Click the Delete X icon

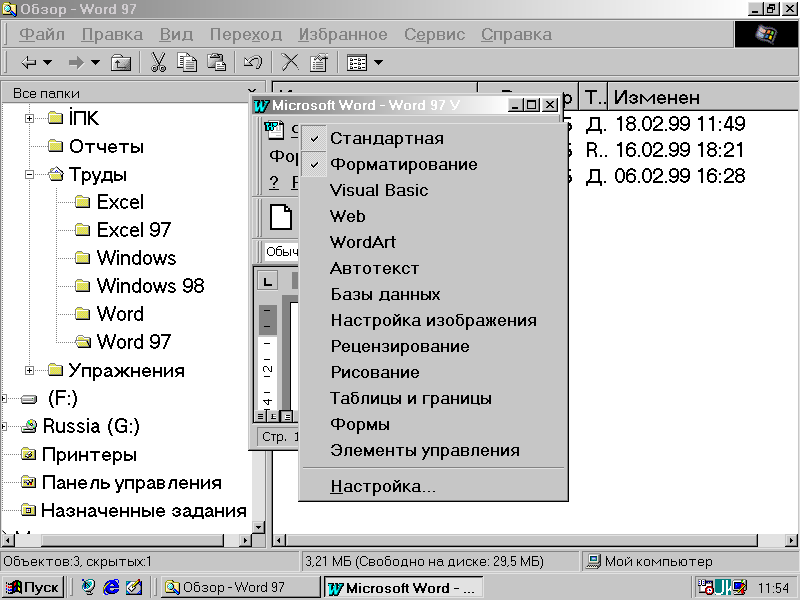pyautogui.click(x=290, y=62)
